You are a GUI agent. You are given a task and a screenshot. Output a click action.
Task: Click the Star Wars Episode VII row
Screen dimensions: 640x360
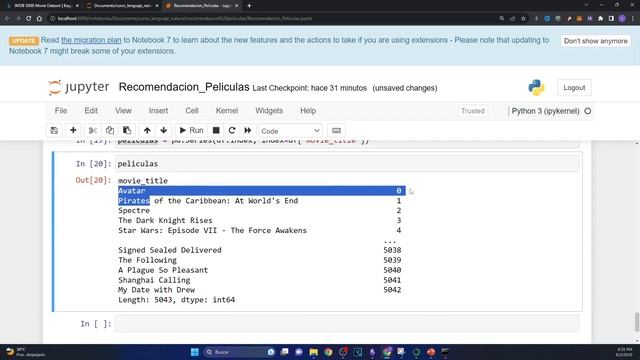coord(260,231)
